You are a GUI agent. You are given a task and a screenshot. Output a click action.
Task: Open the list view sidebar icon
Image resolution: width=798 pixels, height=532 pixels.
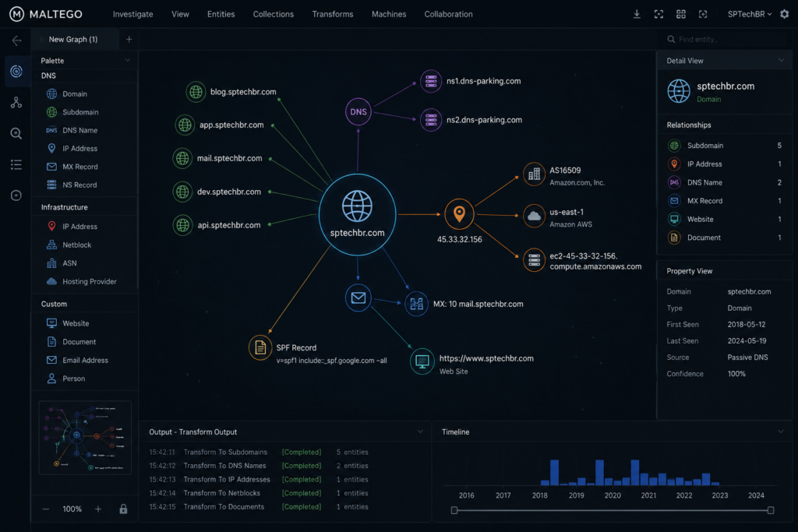16,165
